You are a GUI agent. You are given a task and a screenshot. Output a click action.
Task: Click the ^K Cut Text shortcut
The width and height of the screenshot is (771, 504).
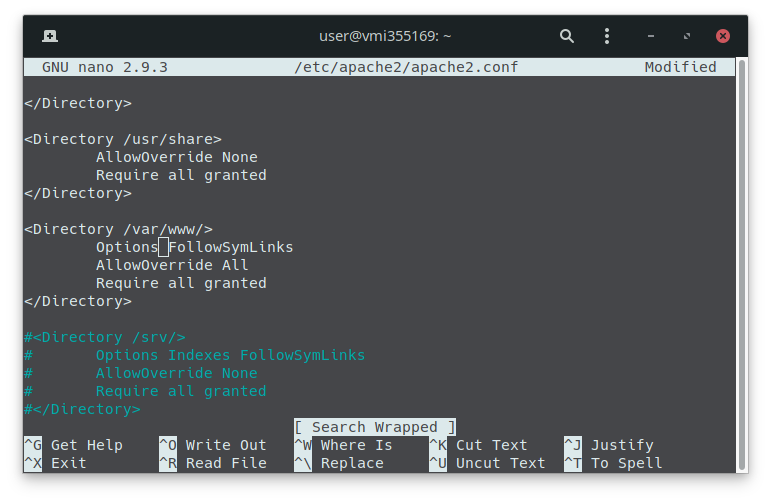[478, 445]
